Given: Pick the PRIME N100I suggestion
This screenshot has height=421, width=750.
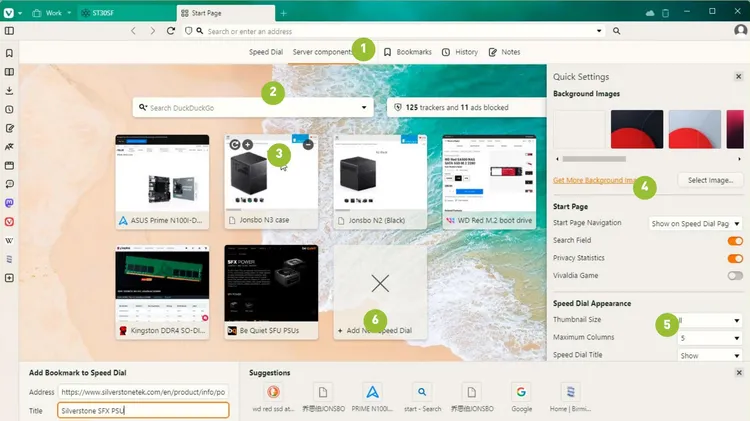Looking at the screenshot, I should 372,398.
